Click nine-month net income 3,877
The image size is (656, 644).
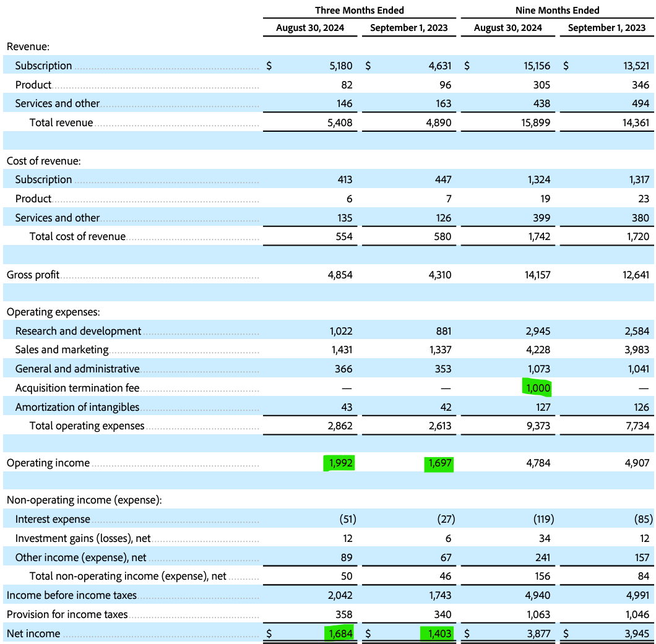click(539, 633)
